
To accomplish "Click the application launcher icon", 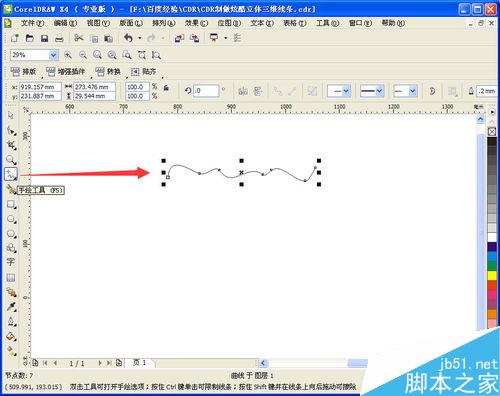I will pos(214,38).
